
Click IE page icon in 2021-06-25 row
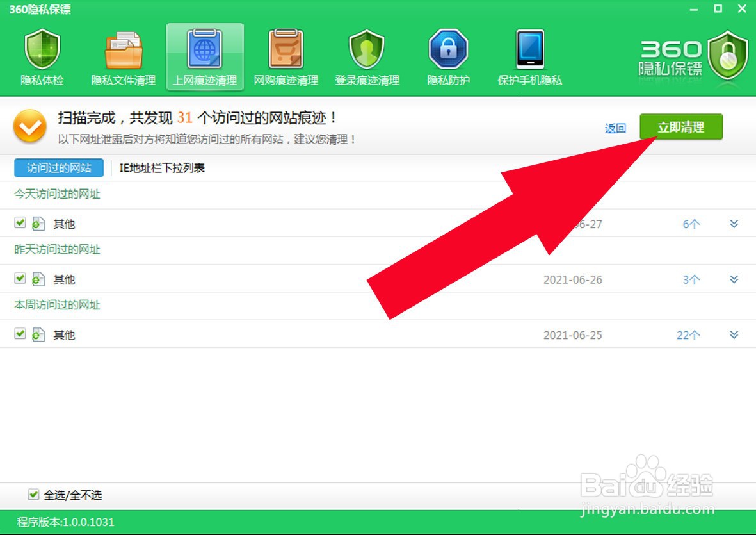[x=38, y=335]
